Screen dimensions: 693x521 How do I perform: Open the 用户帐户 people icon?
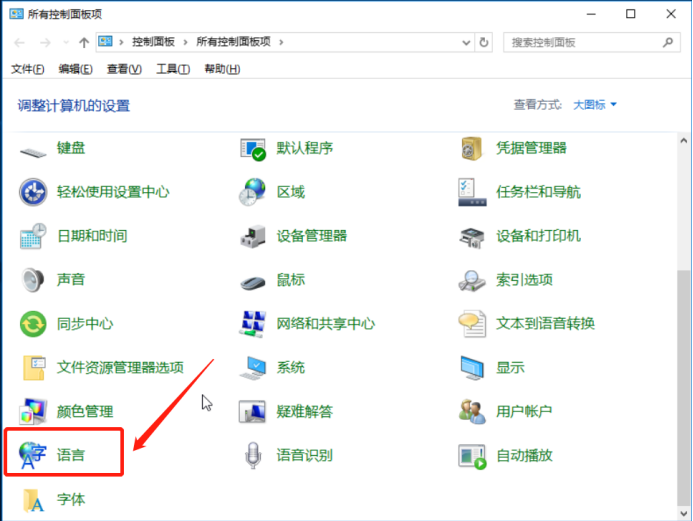coord(472,412)
